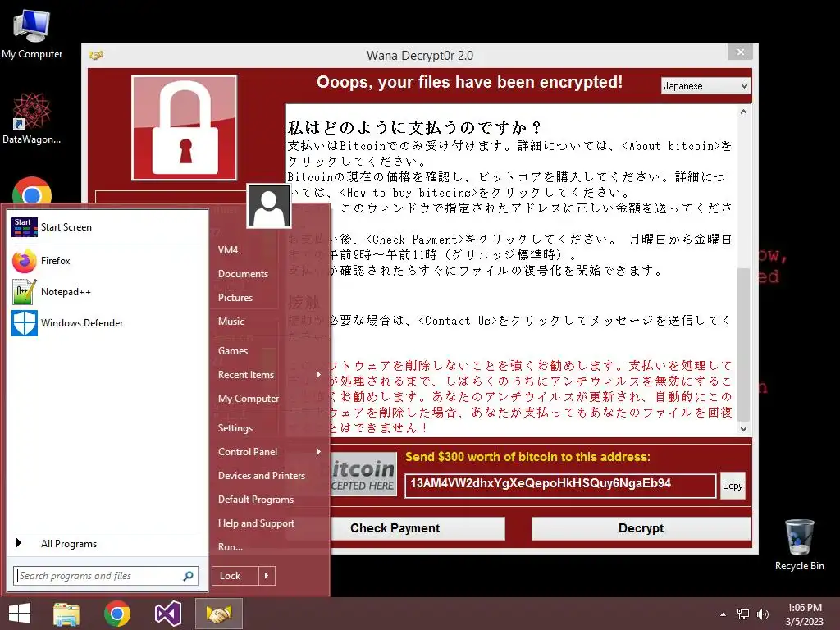Click the Wana Decrypt0r title bar icon
This screenshot has height=630, width=840.
pyautogui.click(x=96, y=55)
